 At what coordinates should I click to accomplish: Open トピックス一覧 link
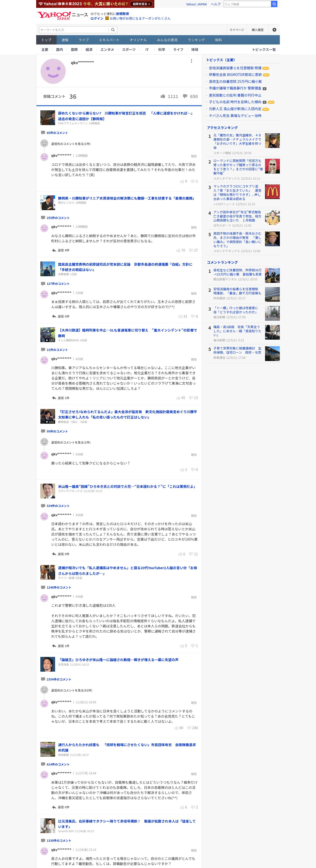pos(264,50)
